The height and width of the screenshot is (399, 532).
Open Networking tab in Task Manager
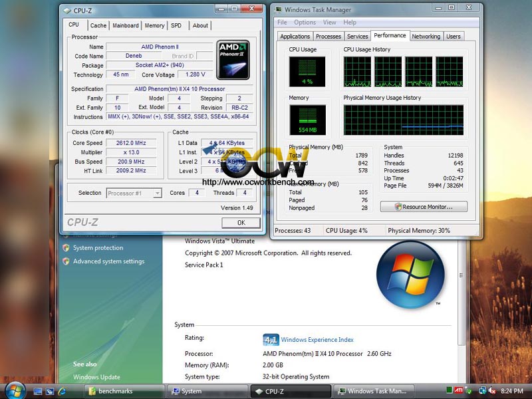point(426,37)
